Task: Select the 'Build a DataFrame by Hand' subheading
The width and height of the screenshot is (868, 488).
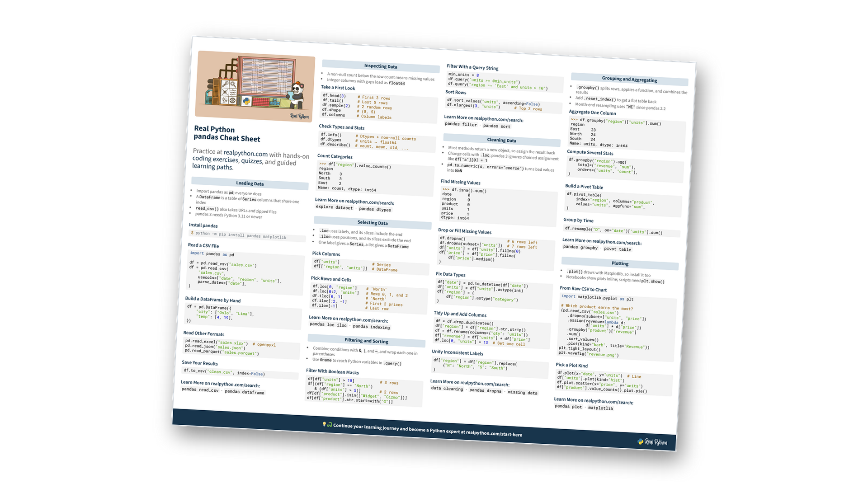Action: tap(212, 300)
